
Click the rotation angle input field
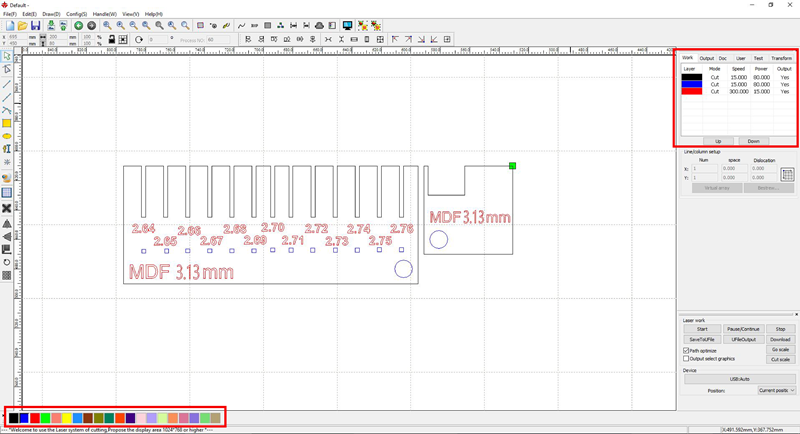158,39
